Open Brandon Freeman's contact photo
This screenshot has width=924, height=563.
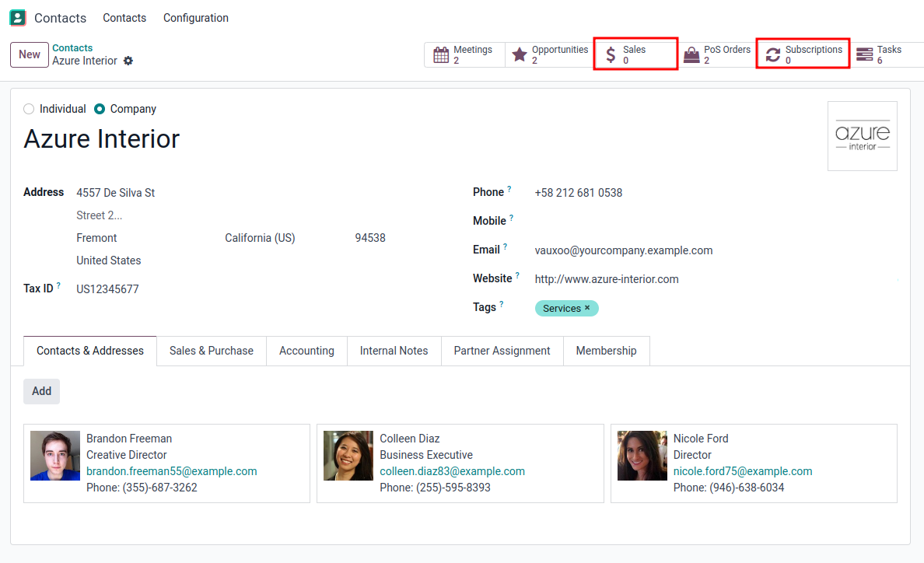tap(55, 456)
